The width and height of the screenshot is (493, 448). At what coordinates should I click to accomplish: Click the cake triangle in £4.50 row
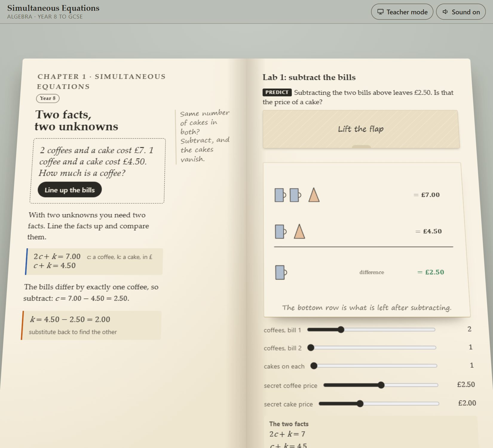299,231
